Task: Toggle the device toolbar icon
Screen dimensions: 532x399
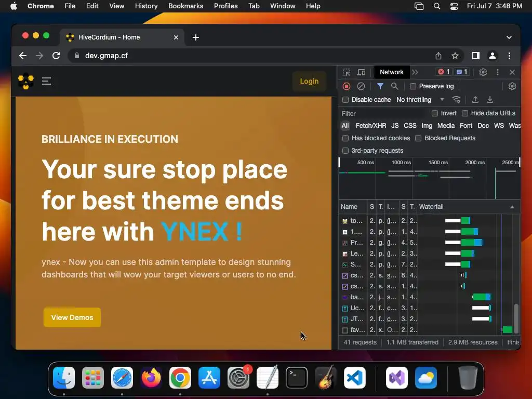Action: [361, 72]
